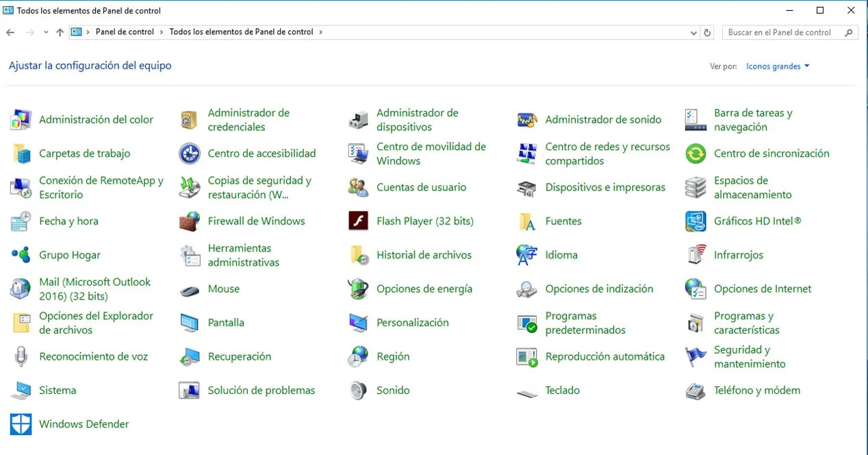Expand the address bar history dropdown arrow
The image size is (868, 455).
tap(694, 32)
